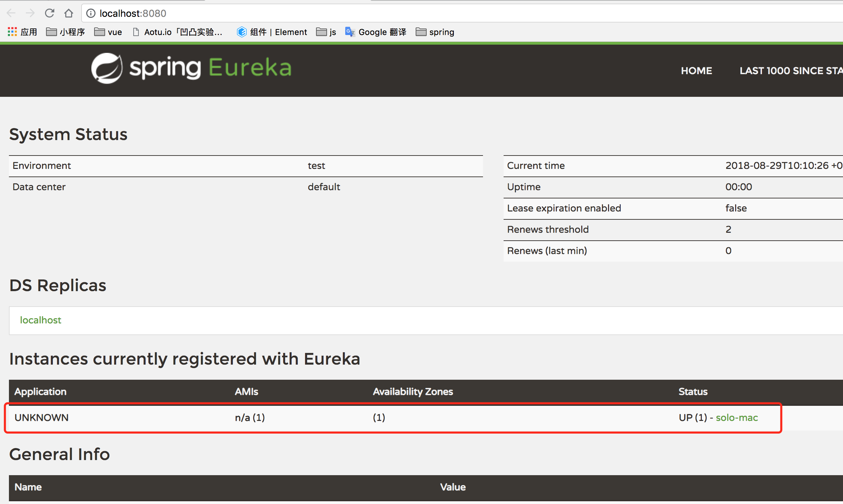
Task: Open LAST 1000 SINCE STARTUP nav item
Action: coord(790,71)
